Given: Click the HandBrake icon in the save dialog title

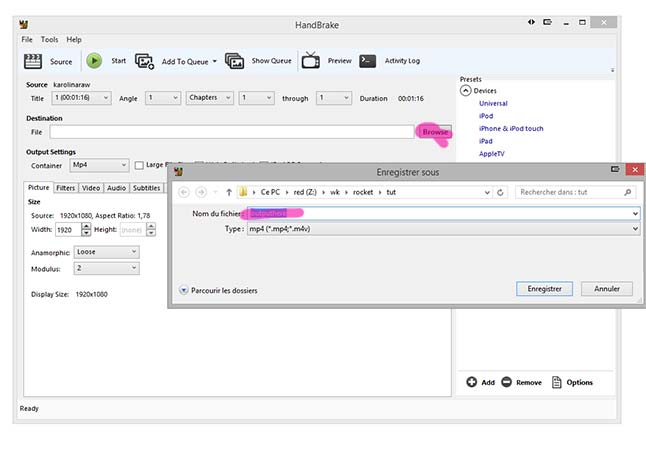Looking at the screenshot, I should (x=178, y=172).
